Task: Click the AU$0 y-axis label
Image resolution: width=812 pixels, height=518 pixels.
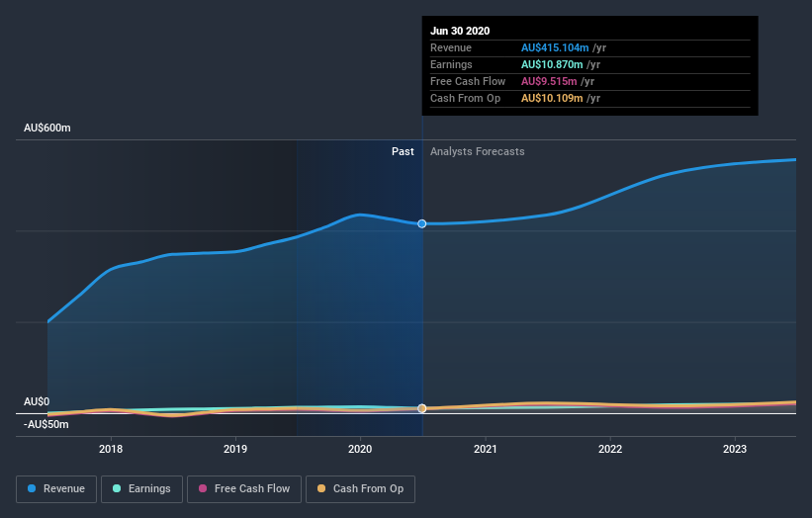Action: pyautogui.click(x=37, y=401)
